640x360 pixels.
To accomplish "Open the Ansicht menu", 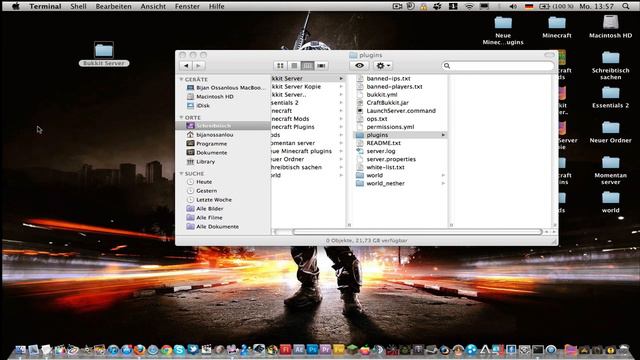I will pyautogui.click(x=153, y=6).
